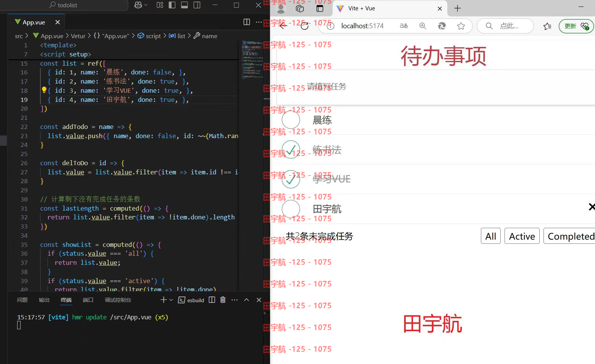Add this page to favorites
The height and width of the screenshot is (364, 595).
461,26
